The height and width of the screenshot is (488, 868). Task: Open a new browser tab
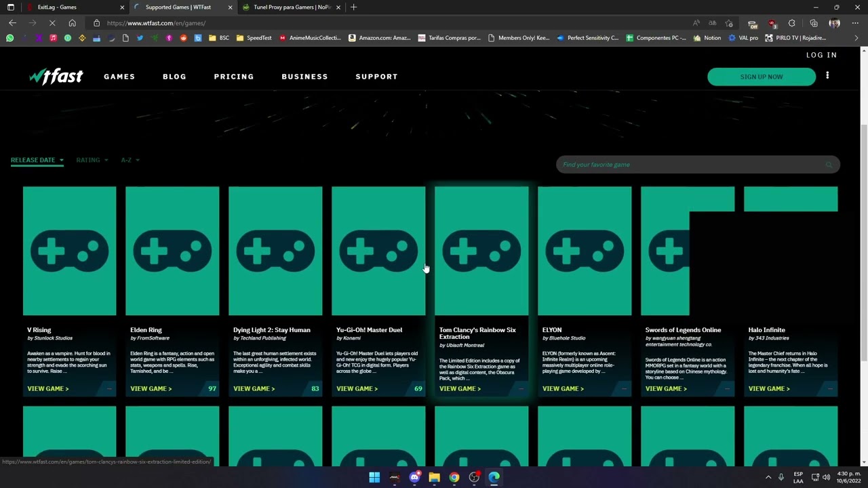point(353,7)
